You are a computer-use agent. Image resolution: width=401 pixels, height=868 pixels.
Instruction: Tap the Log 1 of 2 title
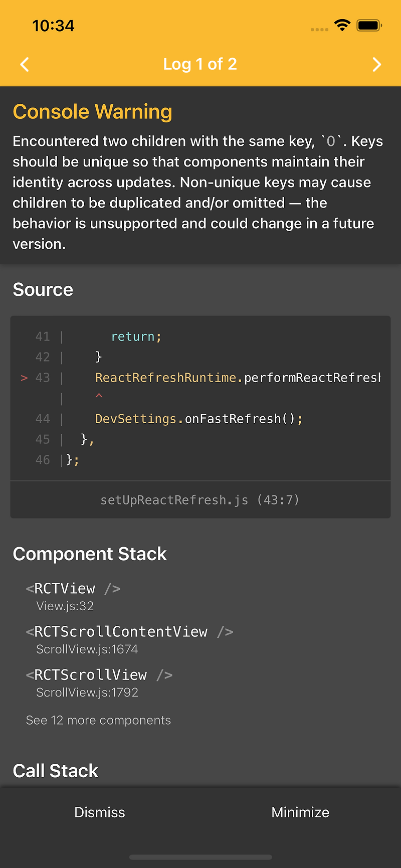200,64
